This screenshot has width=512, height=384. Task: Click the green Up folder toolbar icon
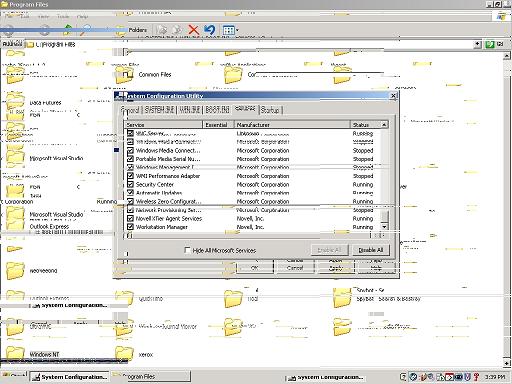click(x=68, y=30)
